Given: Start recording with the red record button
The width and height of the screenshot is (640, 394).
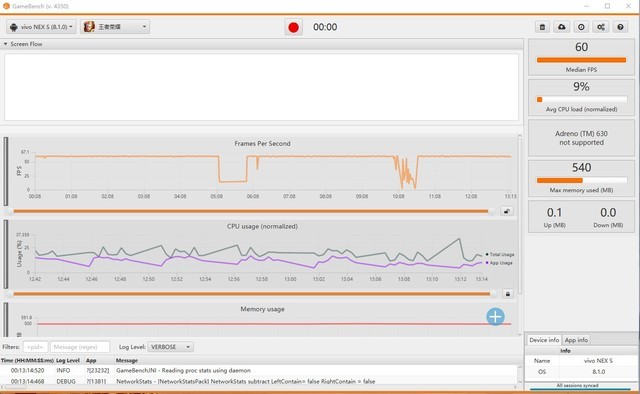Looking at the screenshot, I should click(293, 27).
